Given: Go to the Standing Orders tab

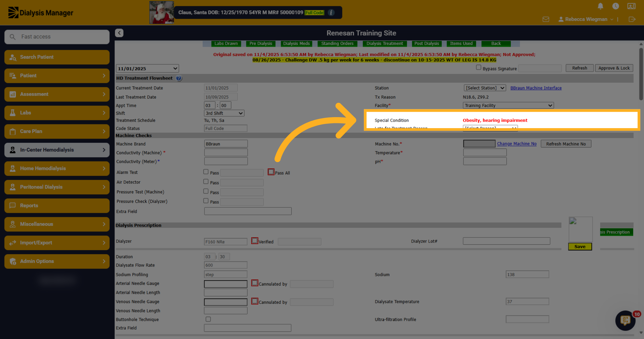Looking at the screenshot, I should click(x=337, y=44).
